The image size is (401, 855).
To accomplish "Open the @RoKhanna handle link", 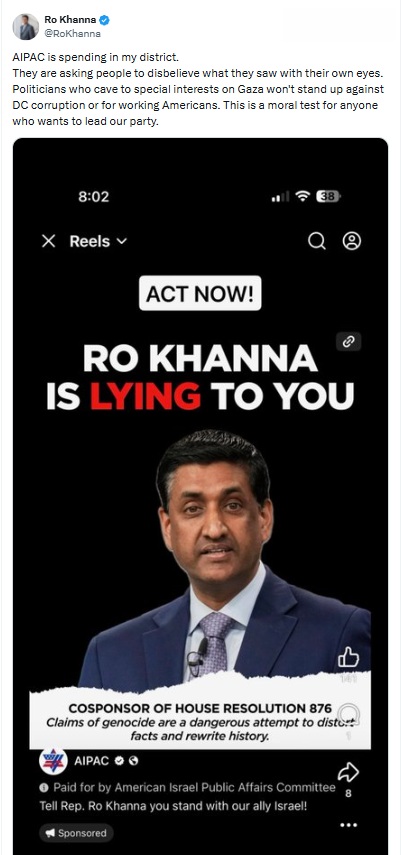I will pyautogui.click(x=73, y=33).
